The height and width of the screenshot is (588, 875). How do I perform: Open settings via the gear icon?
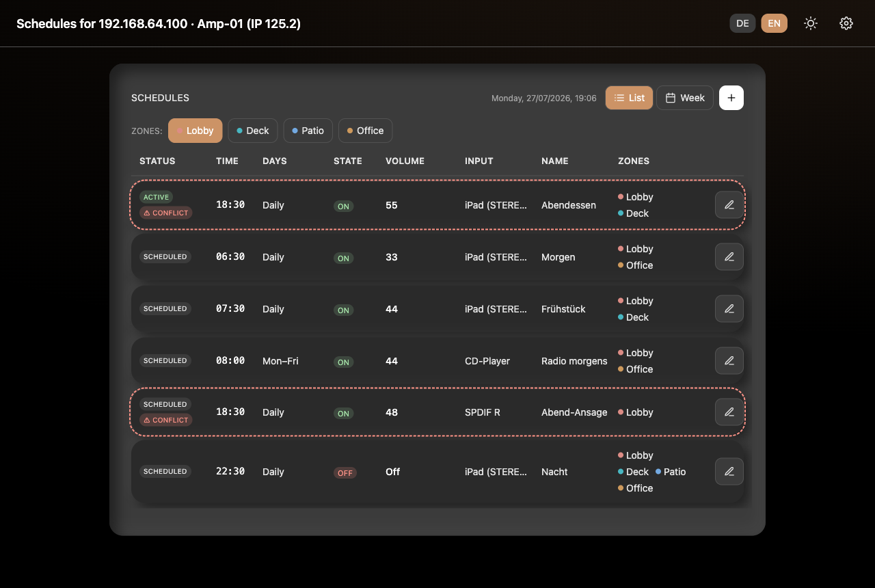(x=846, y=23)
